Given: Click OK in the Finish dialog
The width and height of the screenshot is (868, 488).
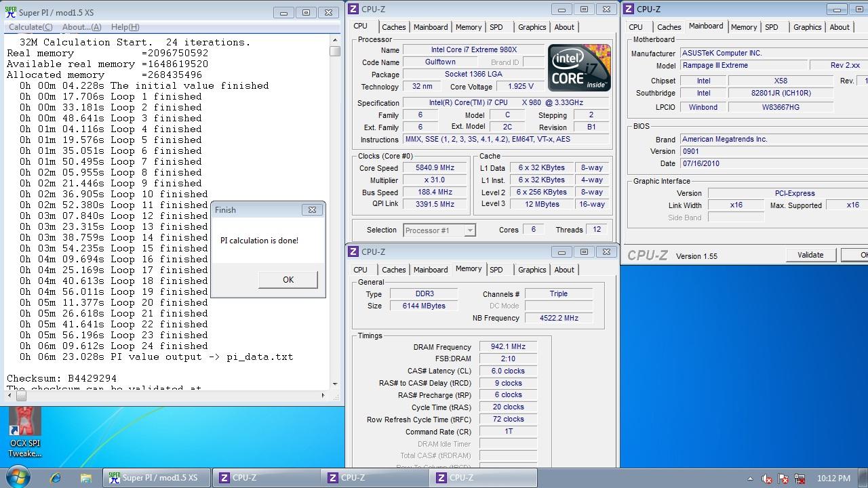Looking at the screenshot, I should (288, 280).
